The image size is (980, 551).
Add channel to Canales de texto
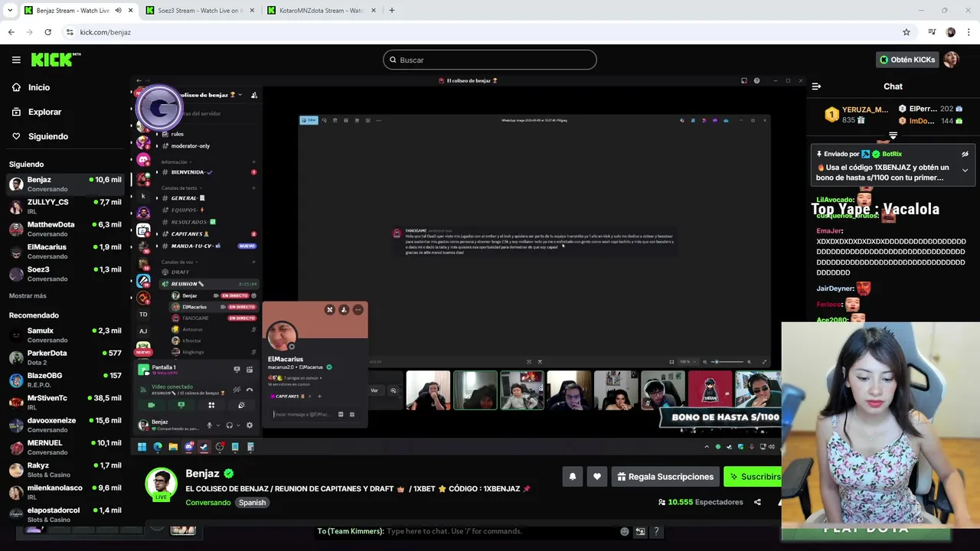(x=253, y=187)
